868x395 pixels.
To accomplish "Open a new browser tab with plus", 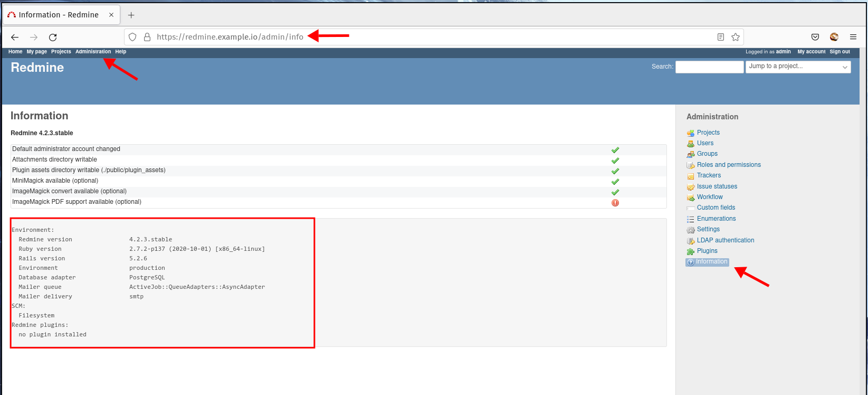I will (131, 15).
